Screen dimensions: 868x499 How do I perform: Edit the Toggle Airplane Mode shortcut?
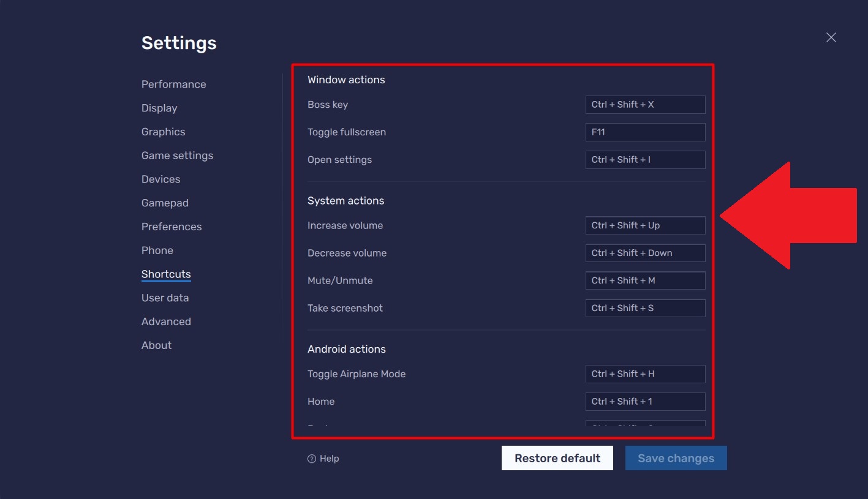(645, 373)
